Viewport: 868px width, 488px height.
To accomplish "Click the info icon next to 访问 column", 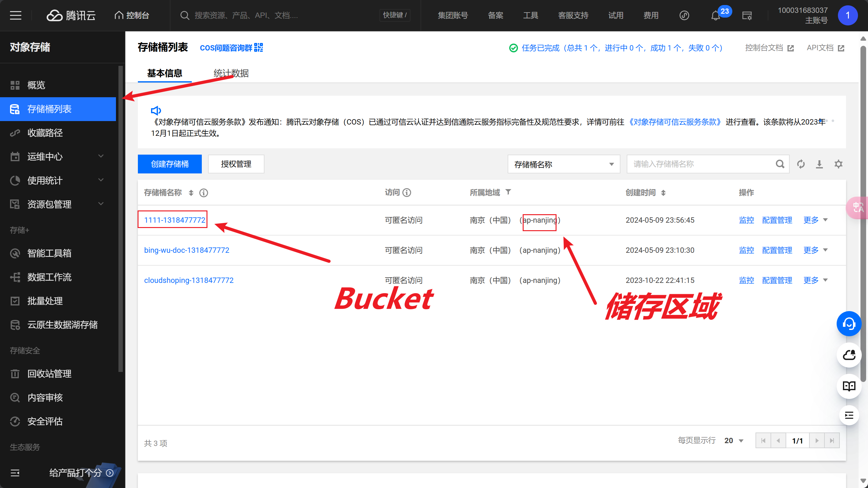I will coord(407,193).
